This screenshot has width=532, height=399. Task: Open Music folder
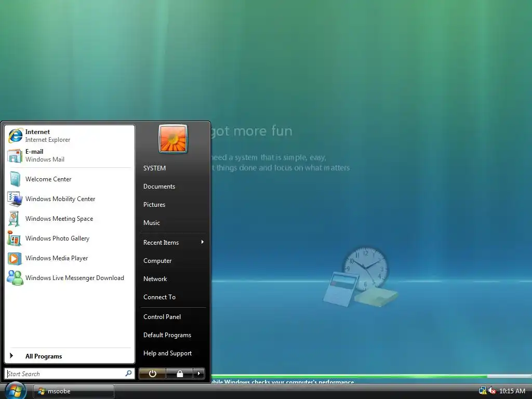point(152,223)
